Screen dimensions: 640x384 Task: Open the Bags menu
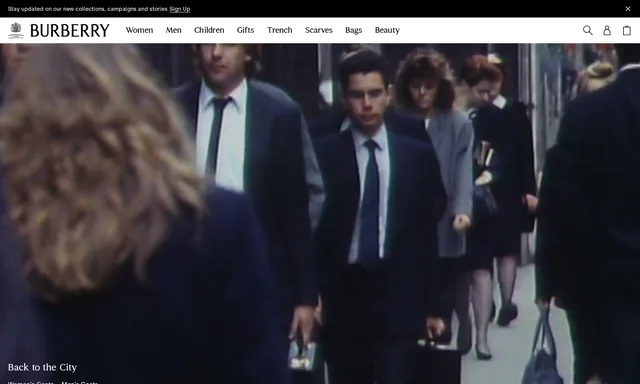coord(353,30)
